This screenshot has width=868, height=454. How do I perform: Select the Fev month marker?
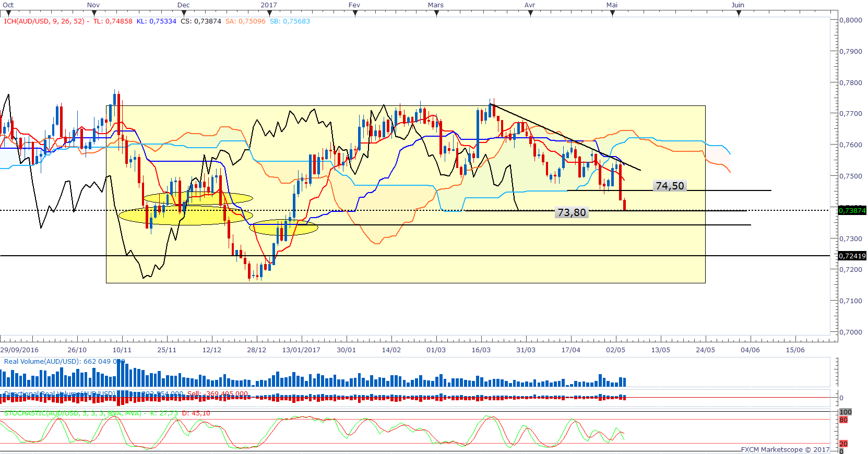pos(354,5)
